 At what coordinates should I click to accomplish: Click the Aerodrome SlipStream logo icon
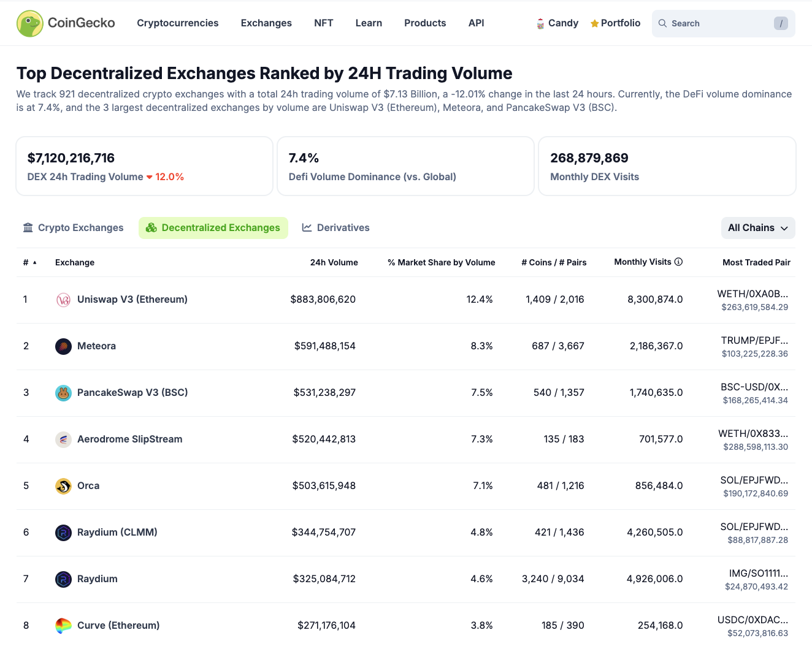click(63, 439)
